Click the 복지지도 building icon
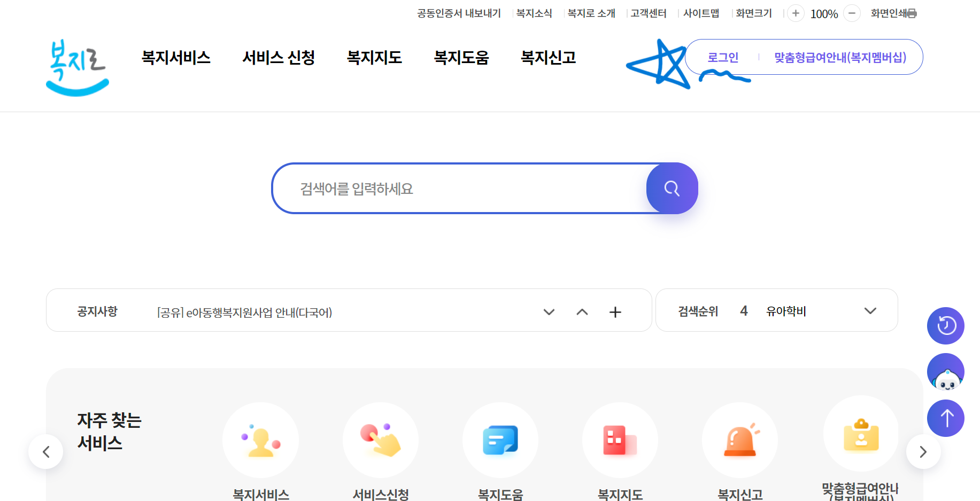Viewport: 980px width, 501px height. coord(620,440)
